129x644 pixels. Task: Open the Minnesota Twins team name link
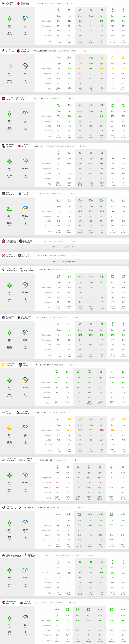(x=27, y=365)
